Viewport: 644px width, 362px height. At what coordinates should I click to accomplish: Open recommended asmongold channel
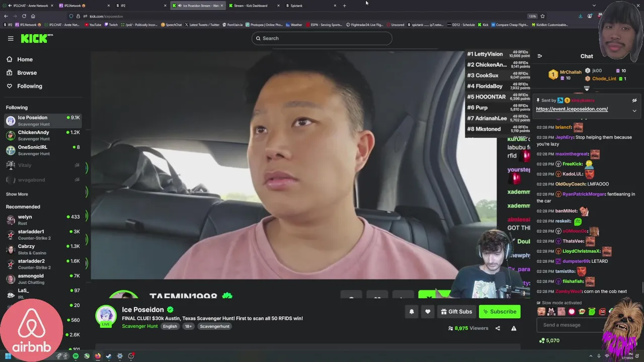(43, 279)
